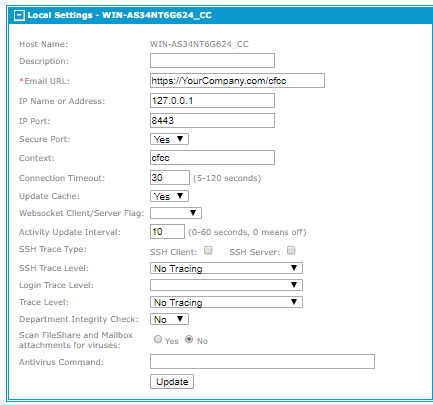This screenshot has width=433, height=405.
Task: Click the Update button
Action: [172, 382]
